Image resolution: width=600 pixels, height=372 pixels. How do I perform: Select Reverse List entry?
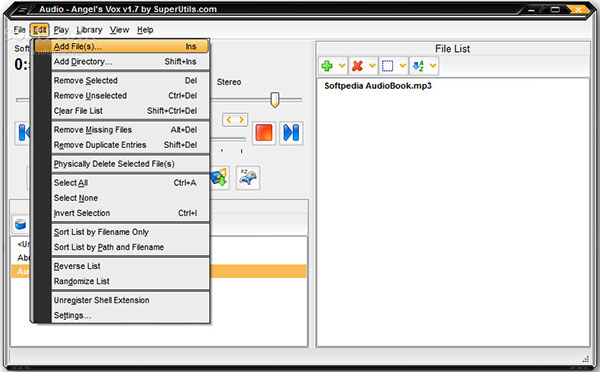130,266
